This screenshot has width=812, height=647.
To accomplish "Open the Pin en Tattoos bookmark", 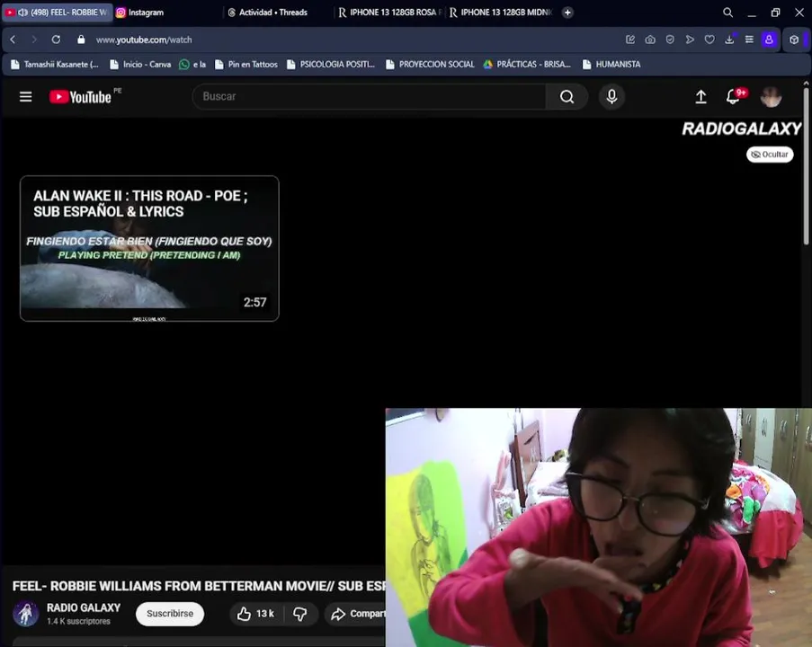I will [x=246, y=64].
